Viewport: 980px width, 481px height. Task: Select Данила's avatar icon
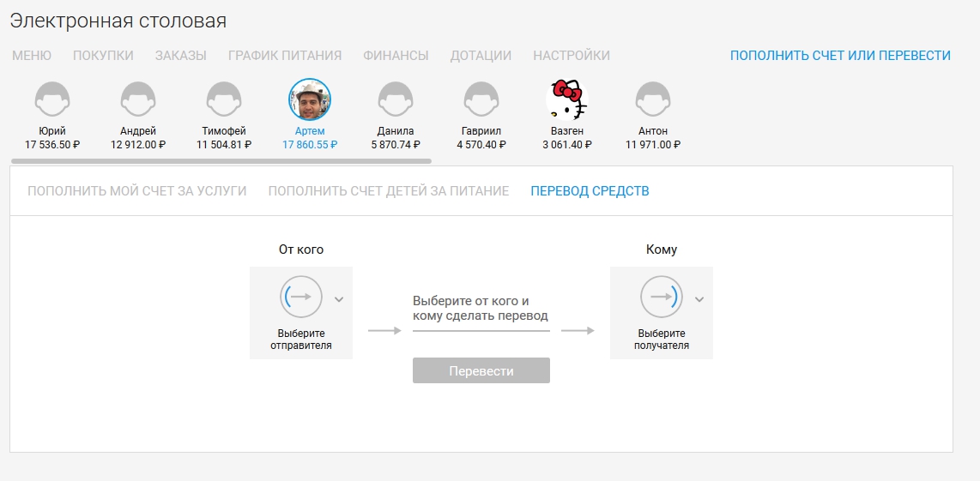(x=396, y=99)
